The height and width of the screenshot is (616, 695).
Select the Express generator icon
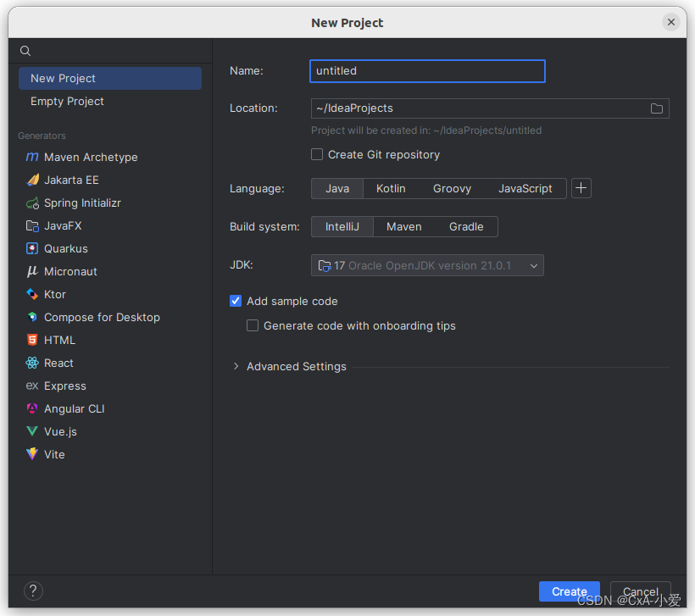tap(32, 386)
